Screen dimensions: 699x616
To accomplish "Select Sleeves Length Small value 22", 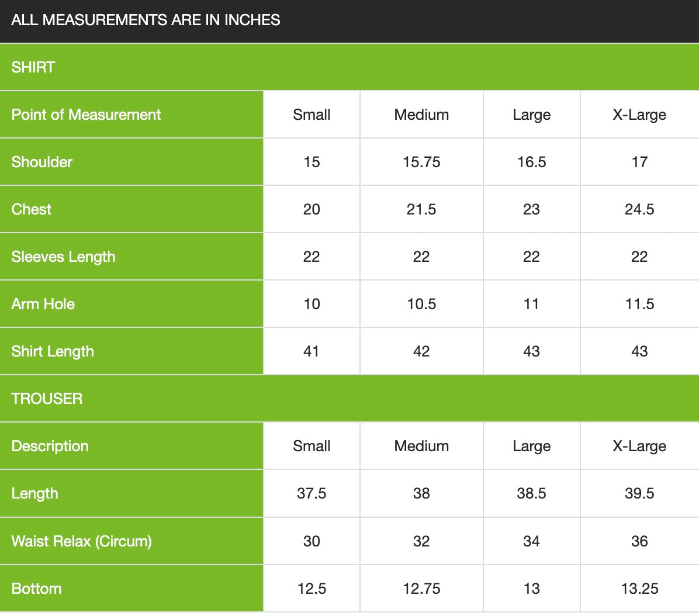I will [x=312, y=257].
